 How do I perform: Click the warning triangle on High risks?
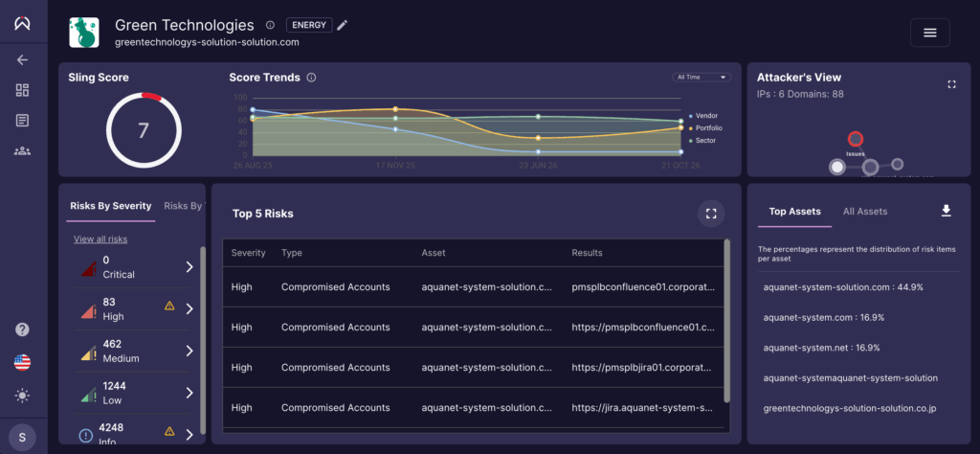(x=168, y=306)
